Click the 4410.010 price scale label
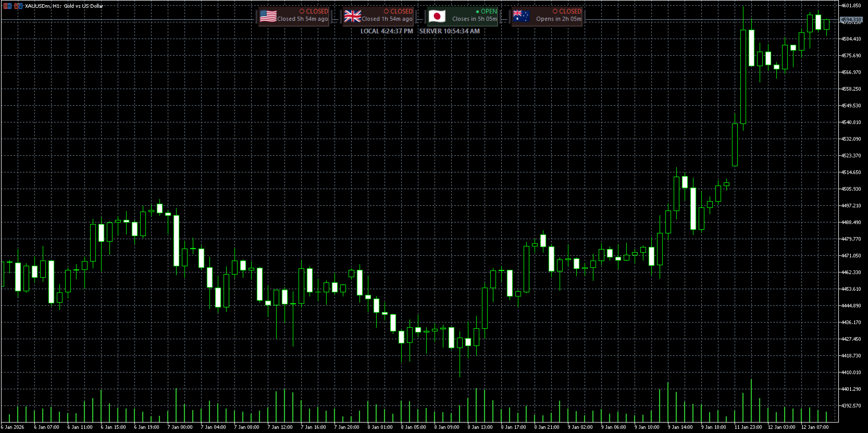868x433 pixels. [x=851, y=373]
